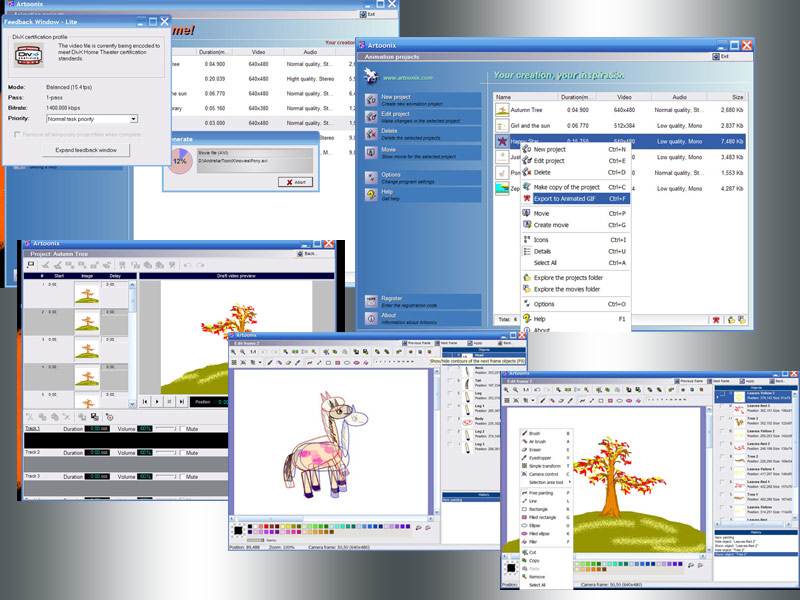Choose Filled rectangle in tree editor context menu
The height and width of the screenshot is (600, 800).
pyautogui.click(x=545, y=517)
